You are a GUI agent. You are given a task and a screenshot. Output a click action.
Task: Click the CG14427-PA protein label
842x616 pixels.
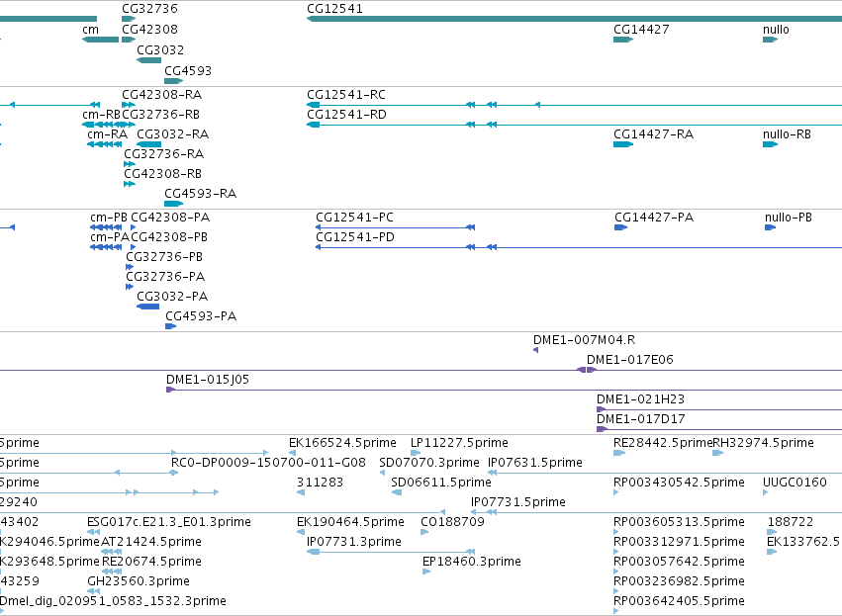pyautogui.click(x=654, y=218)
